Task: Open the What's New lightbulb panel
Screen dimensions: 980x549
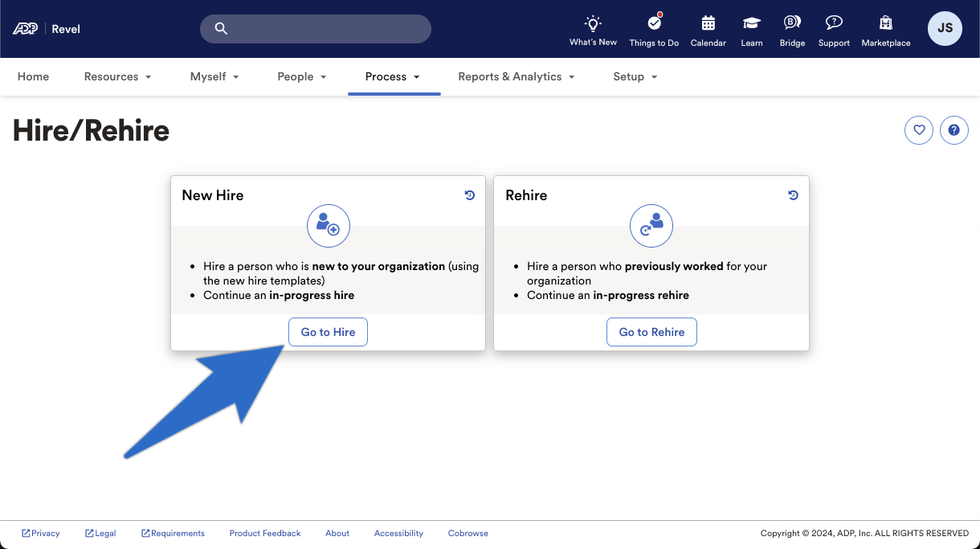Action: click(x=593, y=28)
